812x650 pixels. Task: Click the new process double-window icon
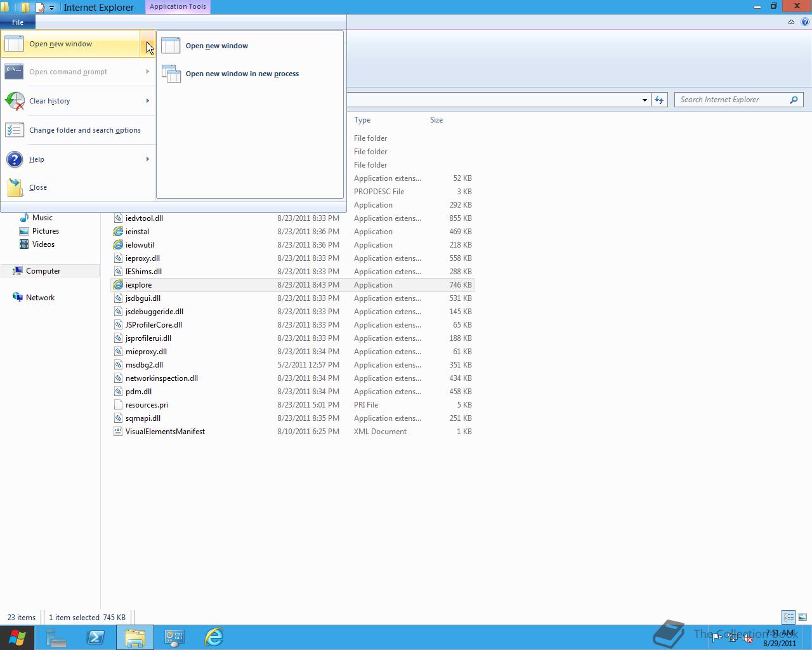pyautogui.click(x=171, y=74)
